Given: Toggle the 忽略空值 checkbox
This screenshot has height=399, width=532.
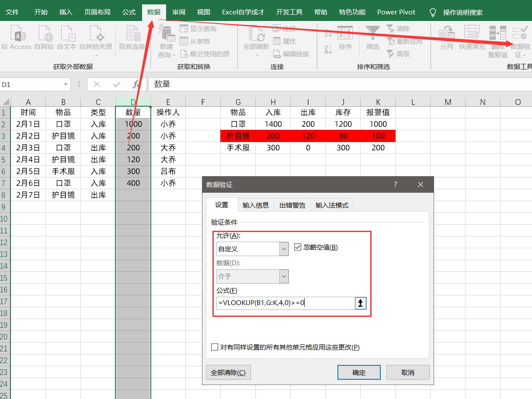Looking at the screenshot, I should (298, 247).
